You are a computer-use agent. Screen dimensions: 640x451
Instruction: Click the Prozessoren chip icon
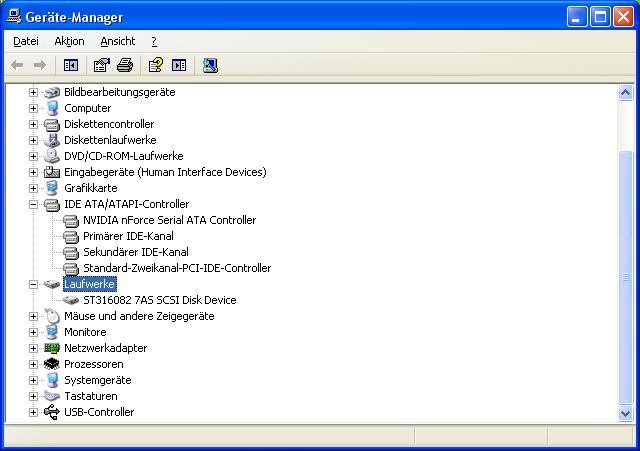tap(52, 364)
